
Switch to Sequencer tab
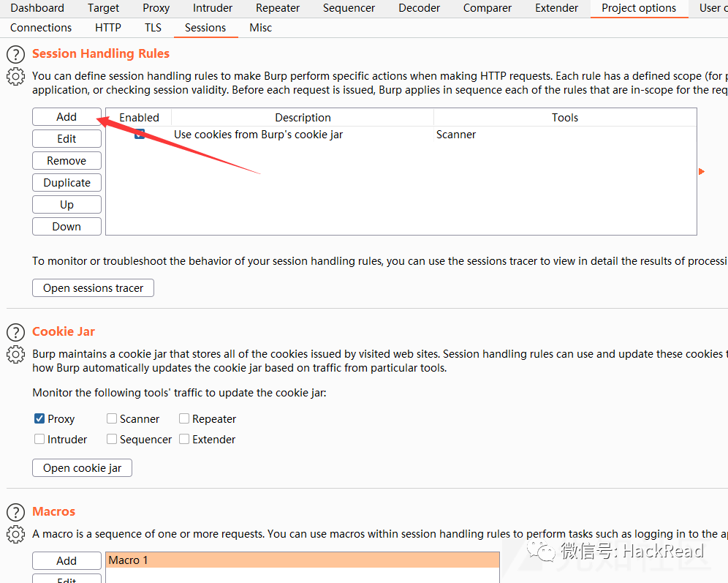pos(349,8)
